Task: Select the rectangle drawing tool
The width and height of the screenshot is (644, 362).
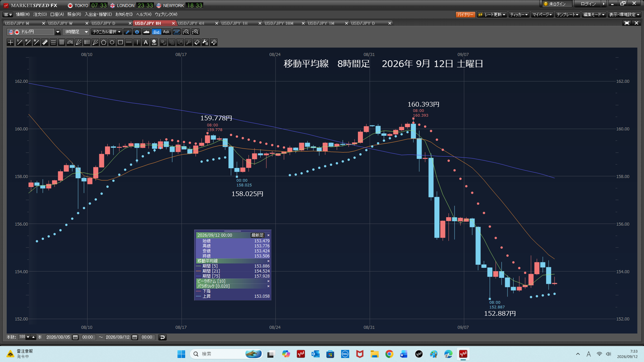Action: click(120, 42)
